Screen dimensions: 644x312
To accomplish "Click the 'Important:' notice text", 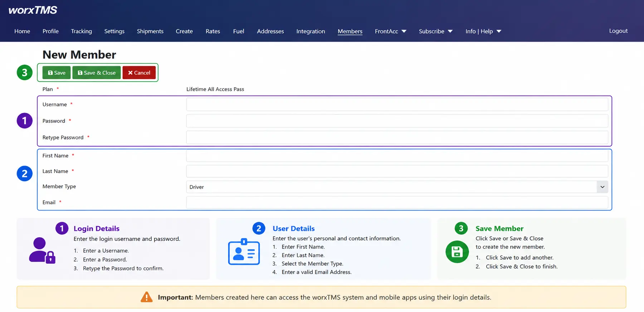I will point(175,297).
